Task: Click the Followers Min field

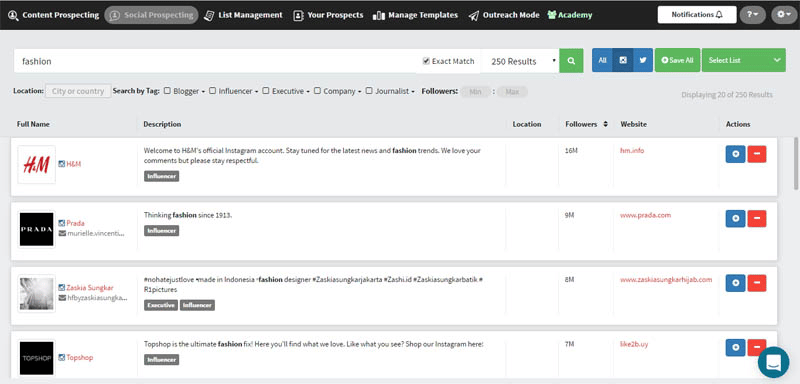Action: 476,92
